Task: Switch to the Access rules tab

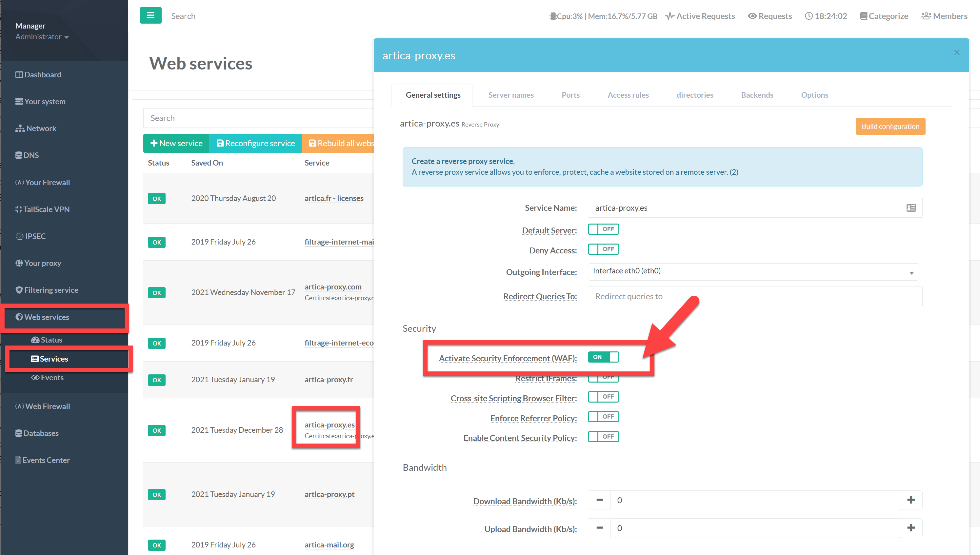Action: (x=628, y=95)
